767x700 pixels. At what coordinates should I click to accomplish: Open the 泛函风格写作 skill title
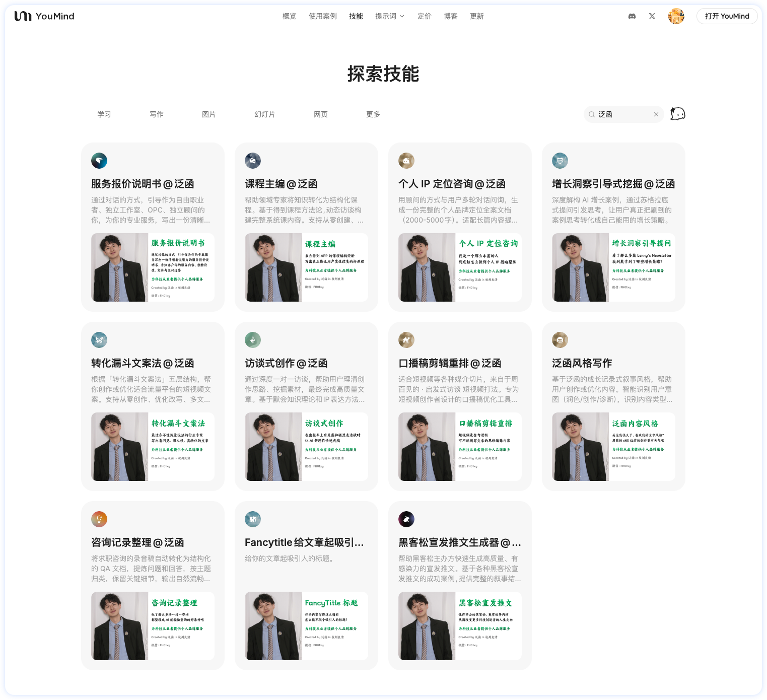582,363
